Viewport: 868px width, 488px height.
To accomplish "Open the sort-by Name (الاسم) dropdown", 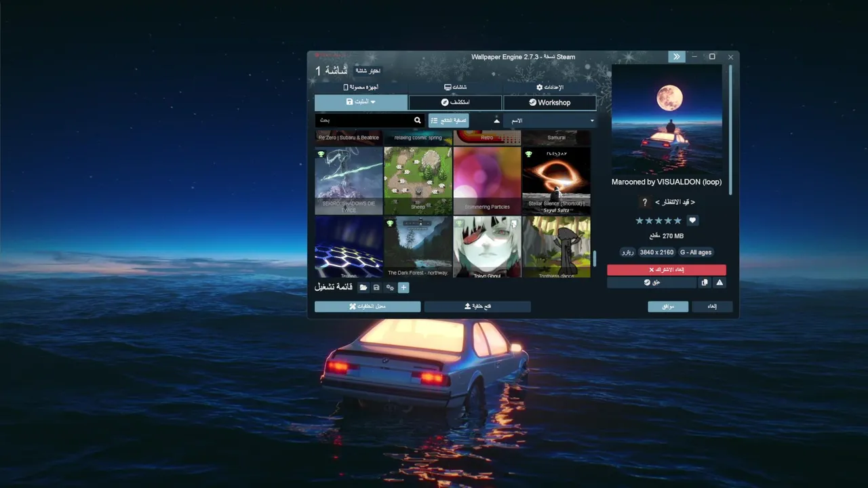I will coord(551,121).
